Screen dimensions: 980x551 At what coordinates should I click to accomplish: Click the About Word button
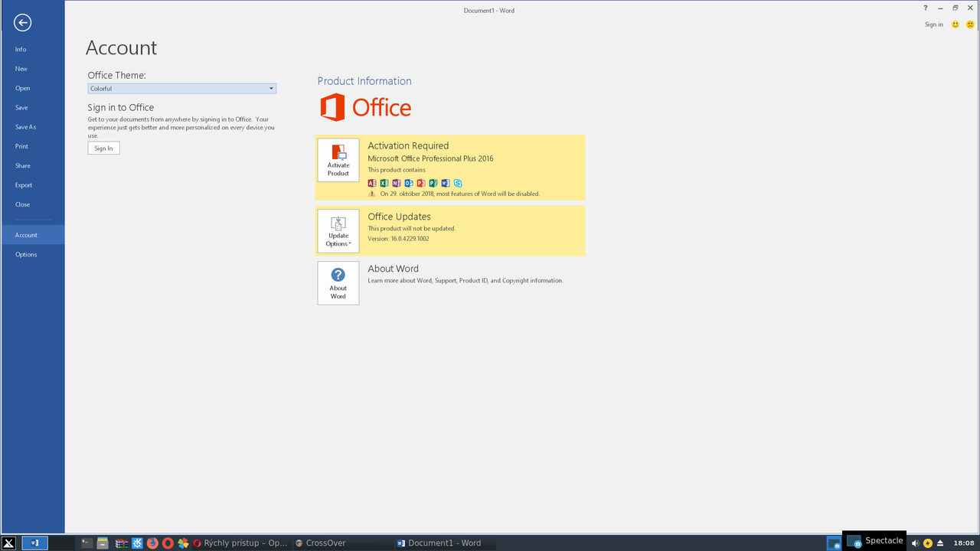coord(338,283)
